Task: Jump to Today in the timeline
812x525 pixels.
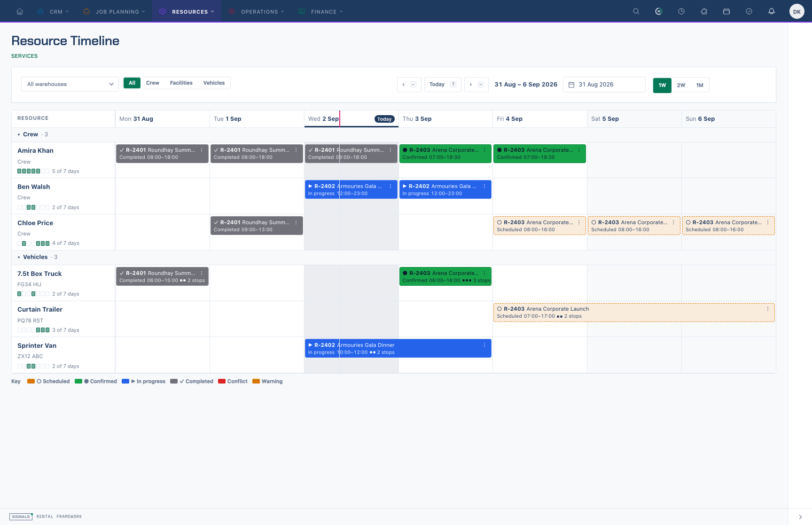Action: tap(443, 85)
